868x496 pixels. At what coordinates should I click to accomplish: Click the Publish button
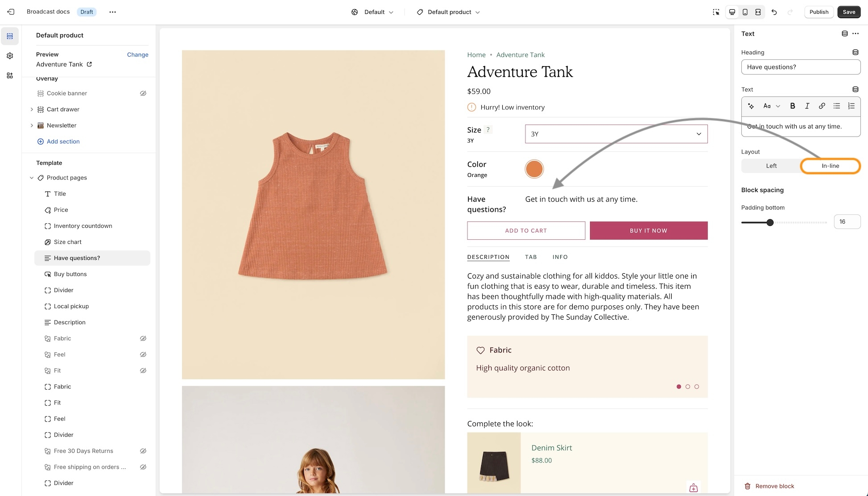pyautogui.click(x=818, y=12)
